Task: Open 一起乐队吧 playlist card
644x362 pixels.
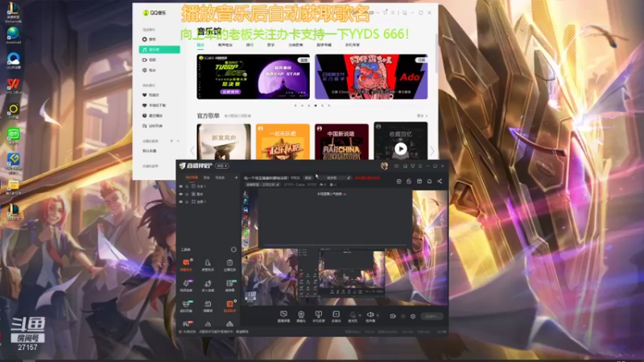Action: pos(283,142)
